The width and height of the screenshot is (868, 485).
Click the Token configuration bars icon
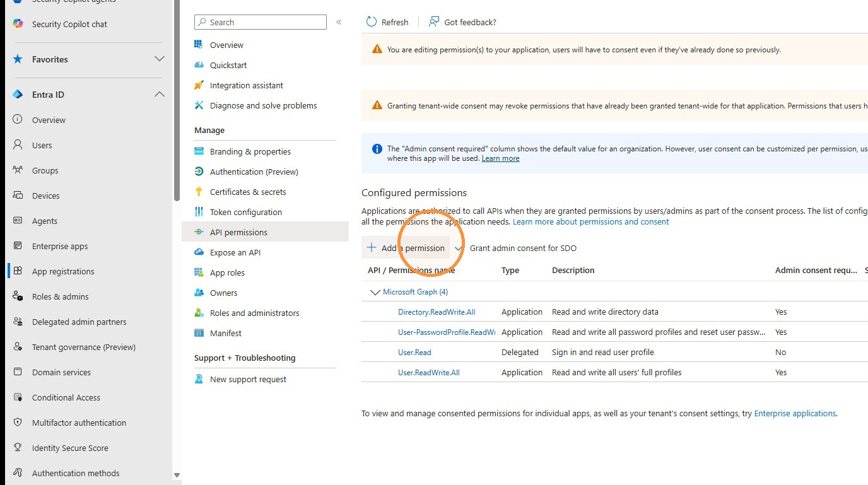pyautogui.click(x=199, y=212)
